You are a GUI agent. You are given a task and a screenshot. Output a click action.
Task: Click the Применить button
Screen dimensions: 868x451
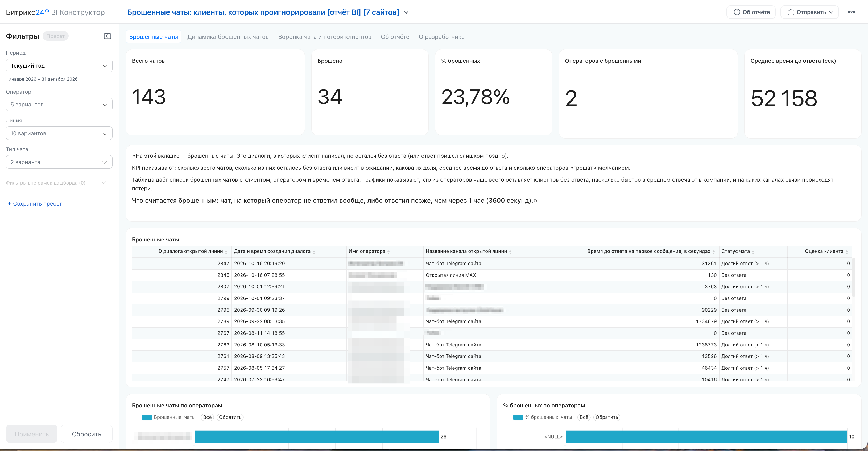[32, 434]
